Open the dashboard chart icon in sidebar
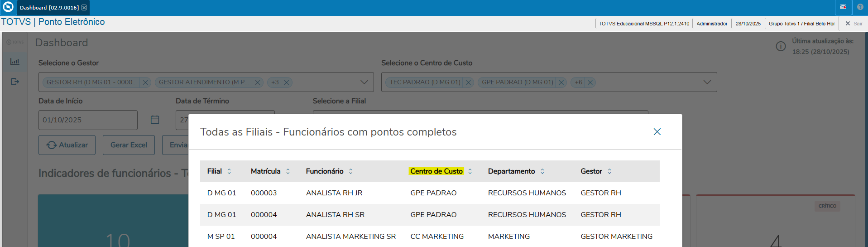Viewport: 868px width, 247px height. [x=15, y=62]
